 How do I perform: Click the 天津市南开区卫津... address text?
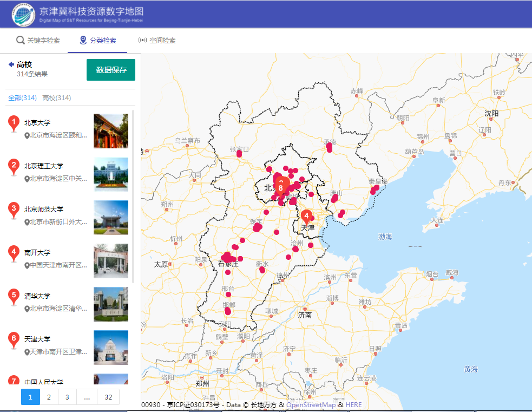pyautogui.click(x=58, y=352)
